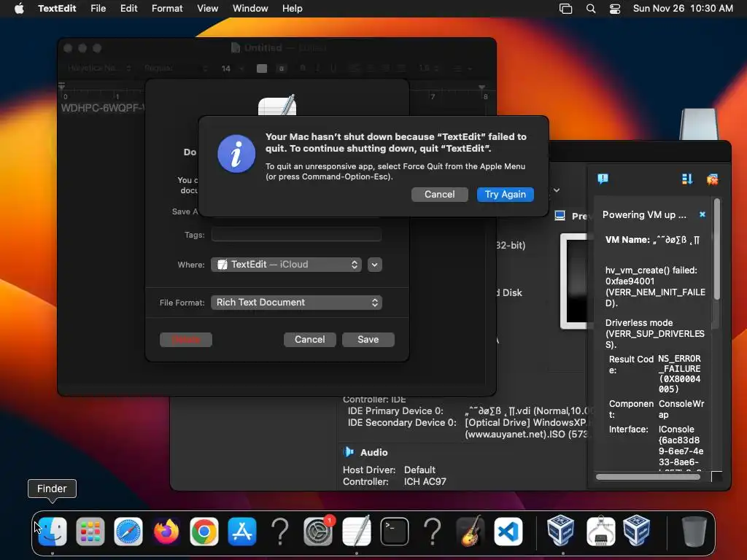Viewport: 747px width, 560px height.
Task: Open the Format menu
Action: pyautogui.click(x=167, y=9)
